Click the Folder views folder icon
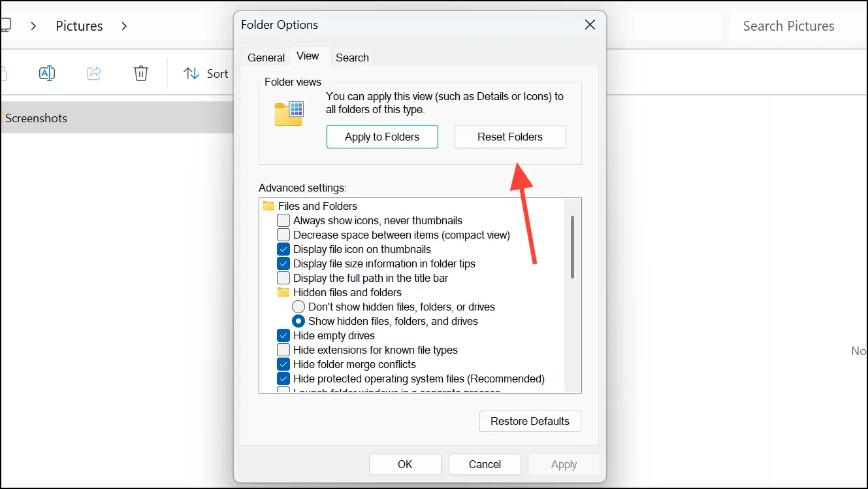This screenshot has height=489, width=868. (x=289, y=114)
